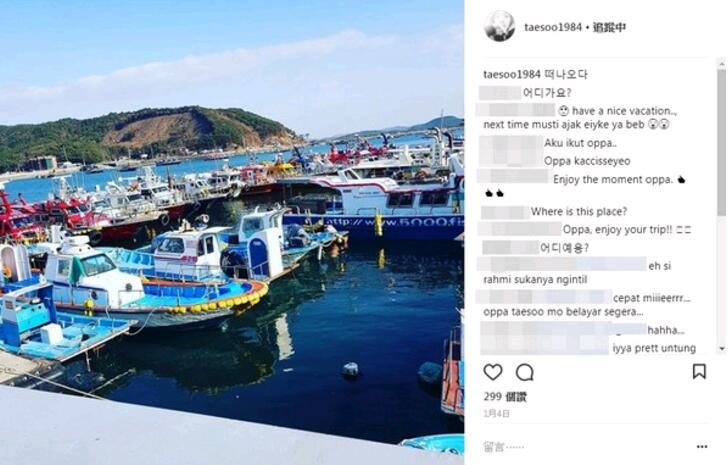The height and width of the screenshot is (465, 728).
Task: Click the scrollbar down arrow in comments
Action: [x=721, y=348]
